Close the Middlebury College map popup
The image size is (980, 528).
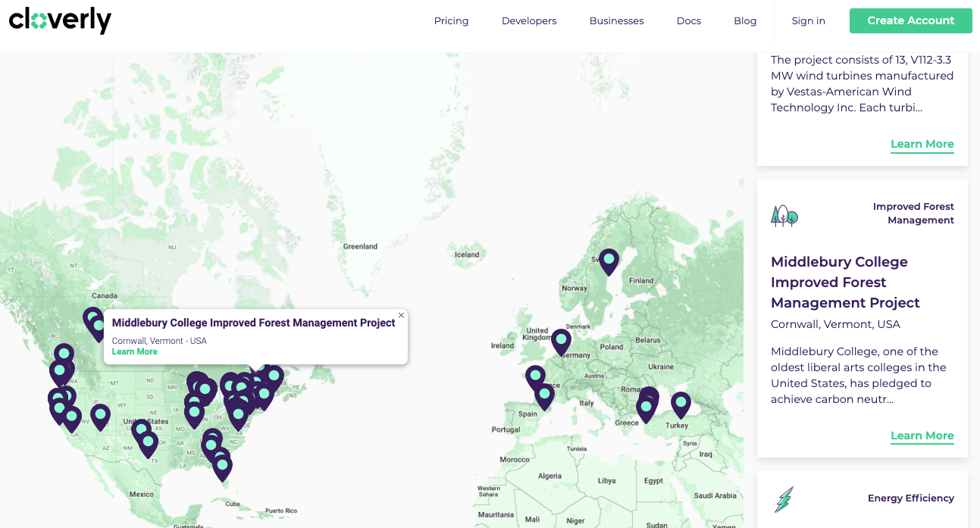401,315
